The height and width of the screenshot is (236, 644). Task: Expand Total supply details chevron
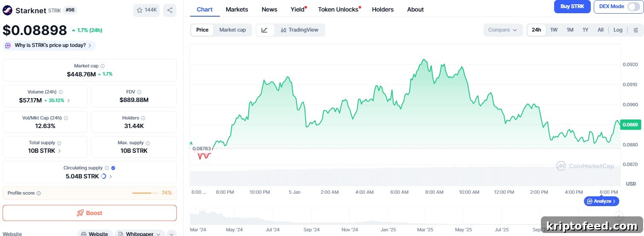pos(59,151)
